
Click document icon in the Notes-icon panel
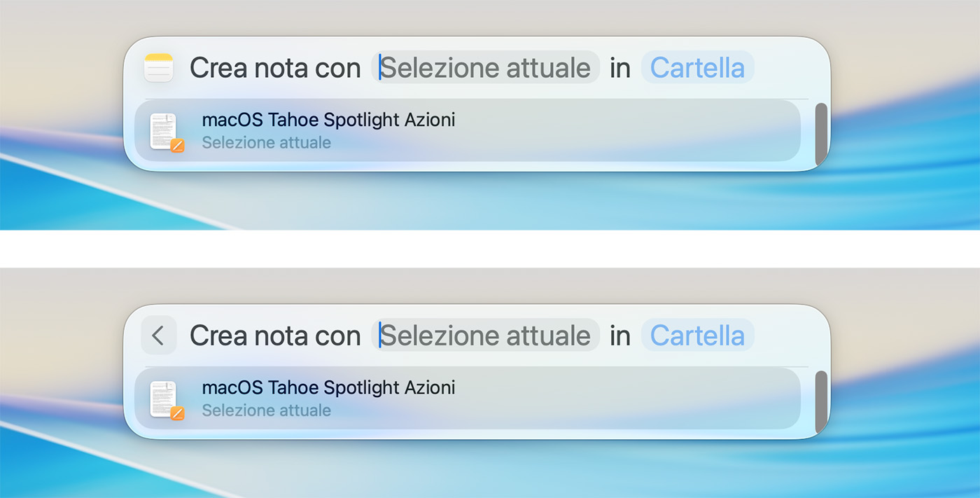164,131
